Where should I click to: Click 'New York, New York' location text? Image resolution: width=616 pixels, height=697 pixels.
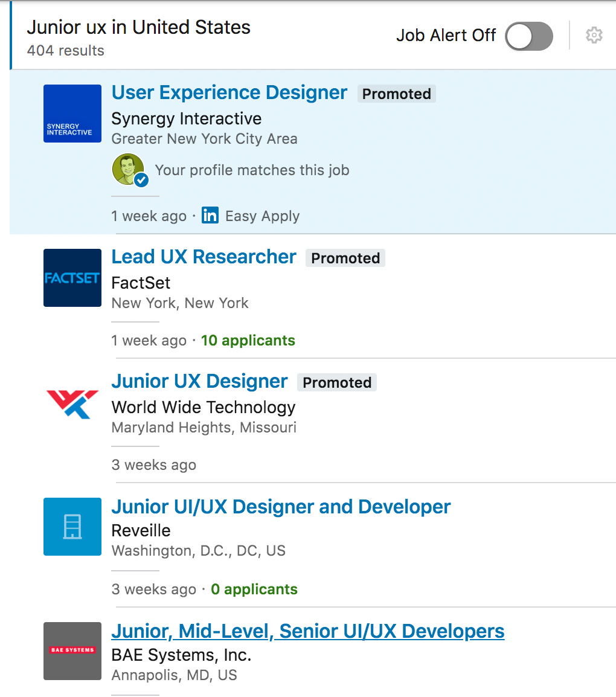point(180,303)
